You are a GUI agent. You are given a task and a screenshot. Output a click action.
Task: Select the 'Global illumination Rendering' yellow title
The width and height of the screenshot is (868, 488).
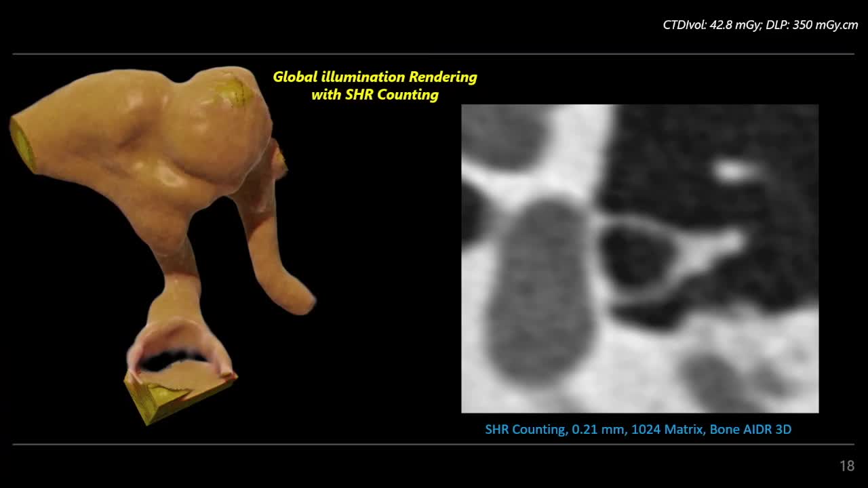coord(374,77)
